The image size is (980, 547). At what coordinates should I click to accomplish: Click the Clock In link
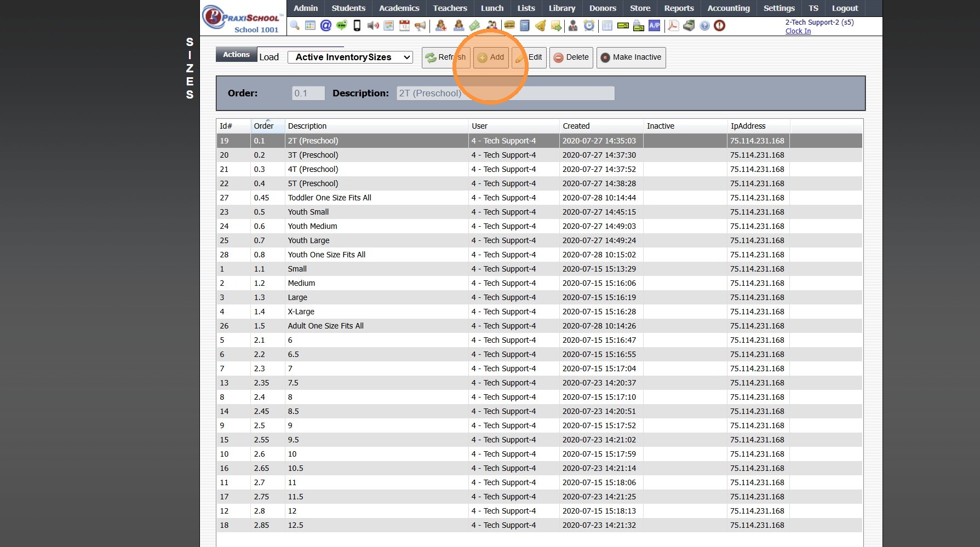pyautogui.click(x=798, y=31)
